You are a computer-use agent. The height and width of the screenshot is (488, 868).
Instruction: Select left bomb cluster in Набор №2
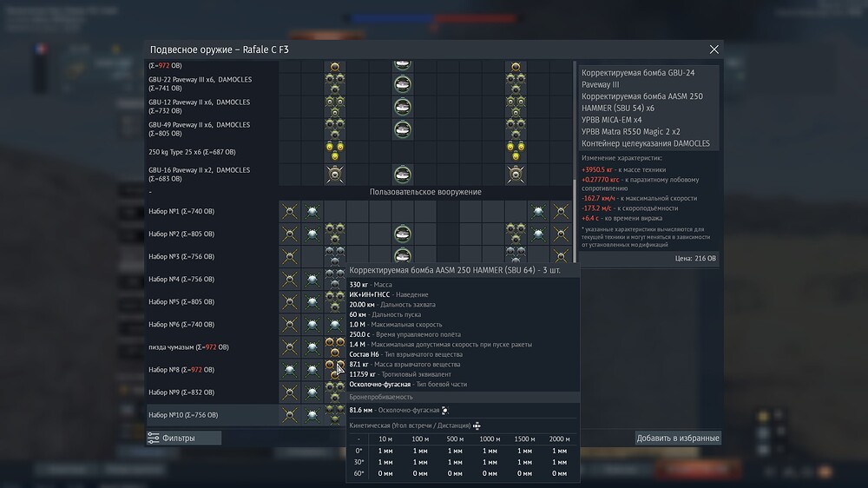point(334,234)
